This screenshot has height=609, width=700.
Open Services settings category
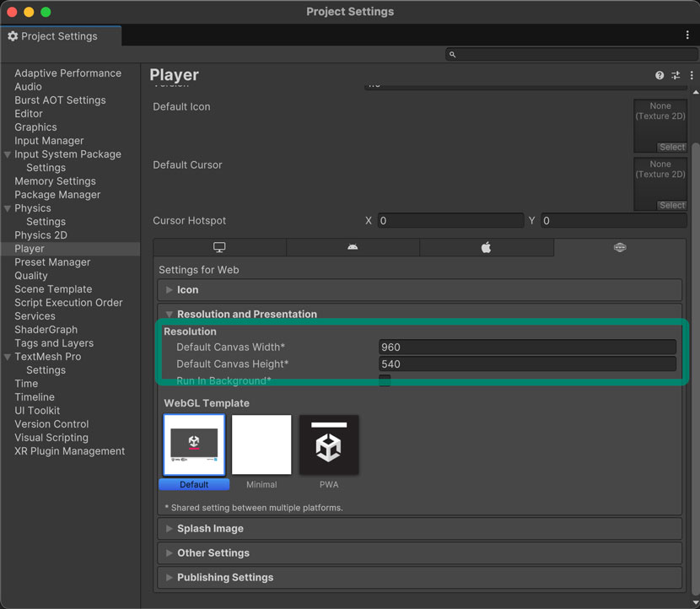35,316
